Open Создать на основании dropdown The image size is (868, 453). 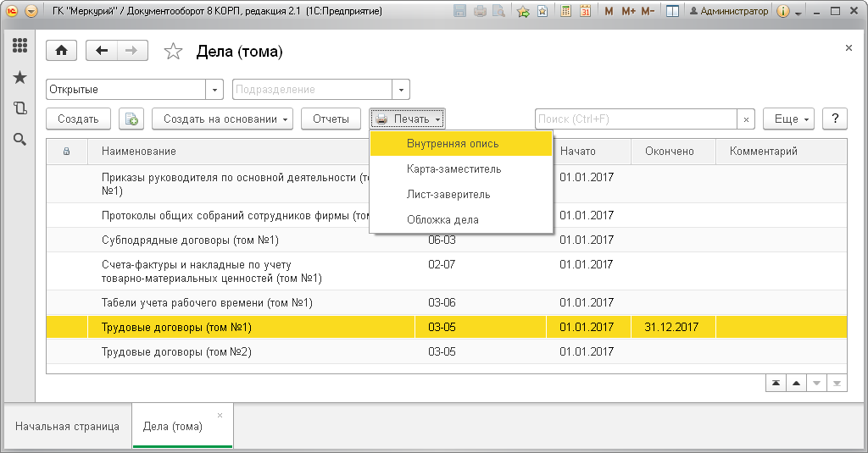click(223, 119)
